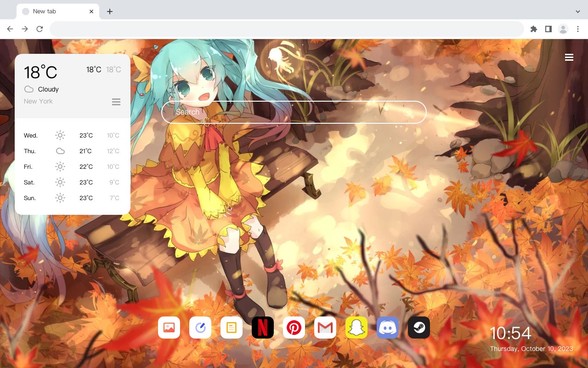
Task: Click Friday's high of 22°C
Action: [x=86, y=167]
